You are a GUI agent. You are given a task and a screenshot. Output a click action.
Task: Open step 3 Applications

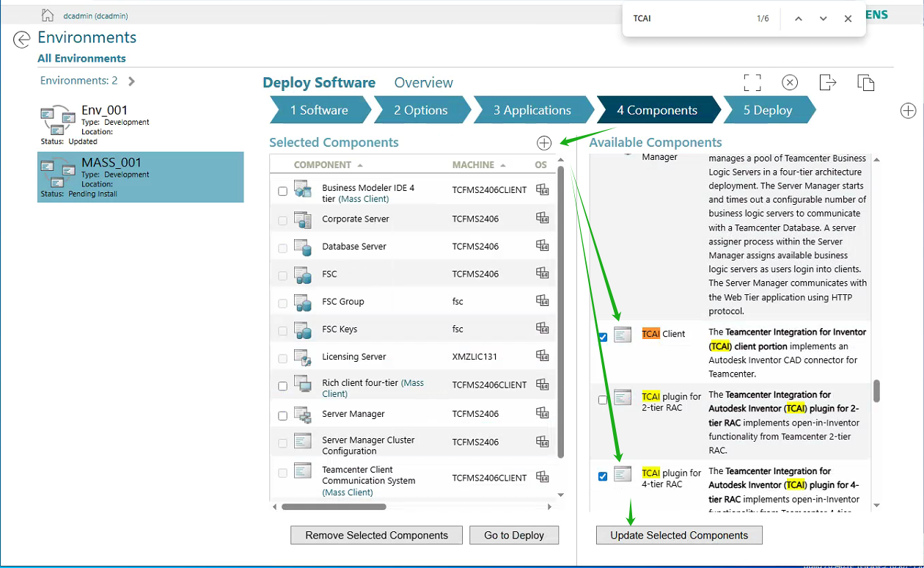coord(532,110)
